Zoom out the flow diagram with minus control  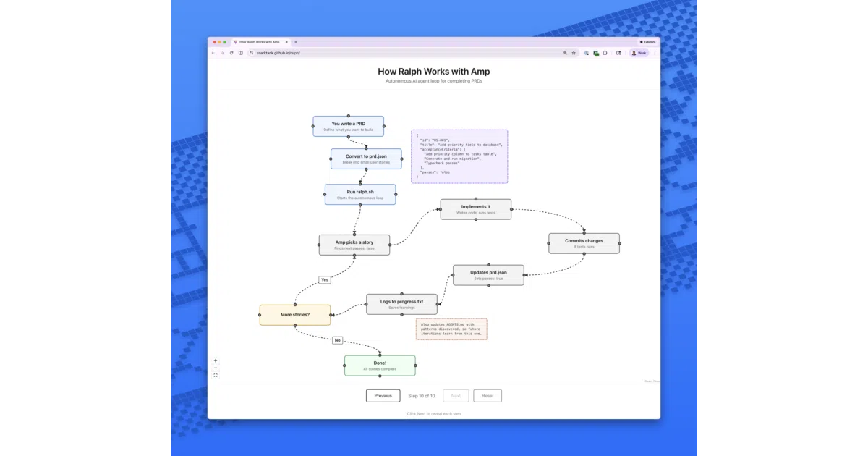pyautogui.click(x=216, y=368)
